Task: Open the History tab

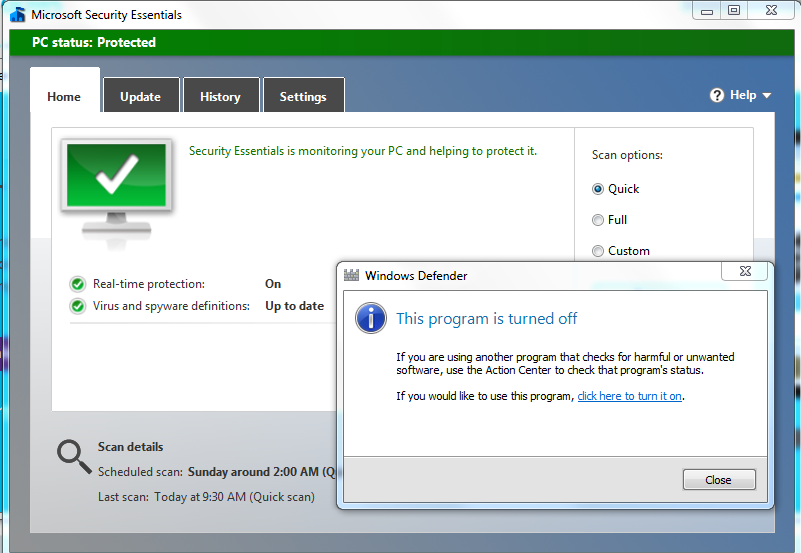Action: (x=220, y=97)
